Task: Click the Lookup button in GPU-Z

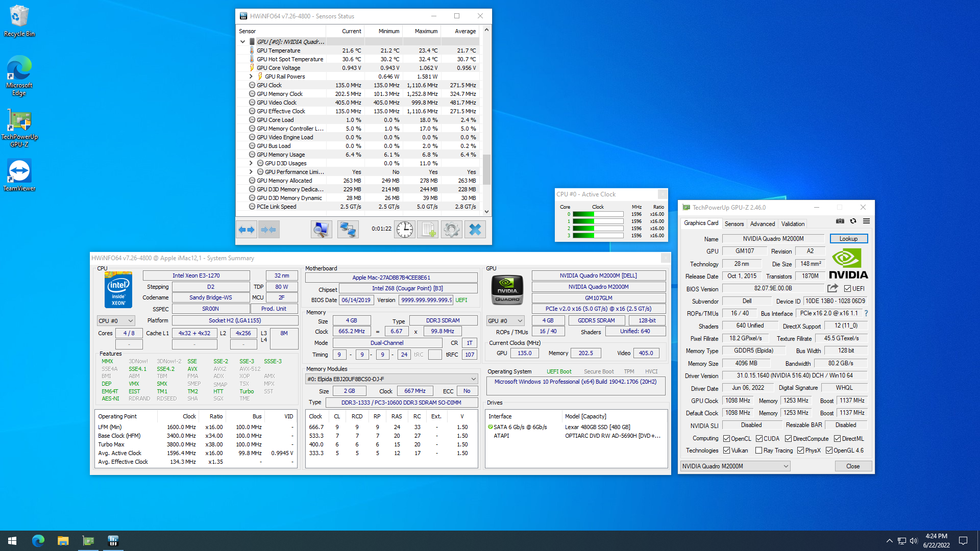Action: pyautogui.click(x=848, y=239)
